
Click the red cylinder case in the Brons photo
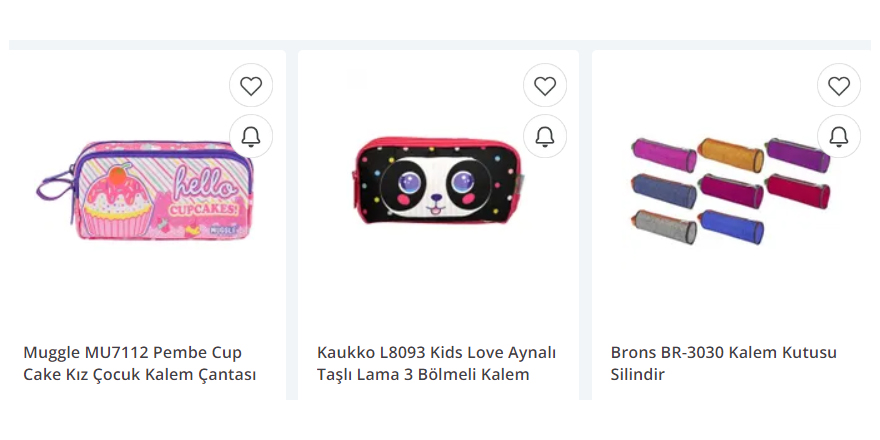click(798, 191)
